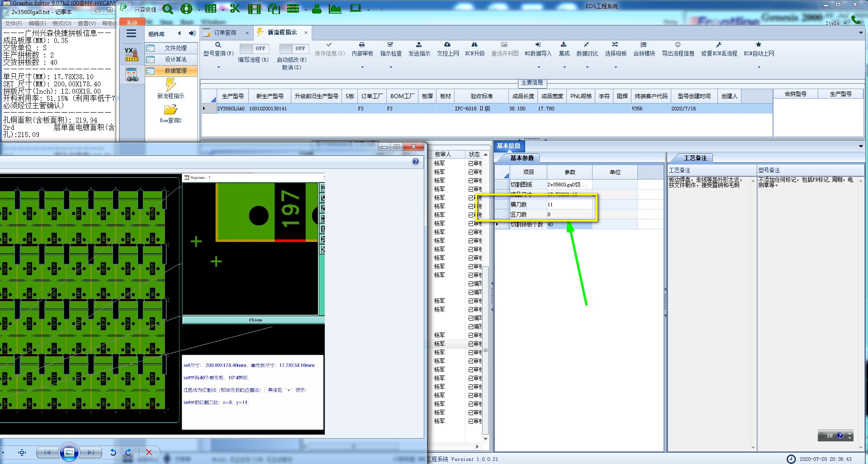Image resolution: width=868 pixels, height=464 pixels.
Task: Click the calculator sidebar icon
Action: pyautogui.click(x=132, y=75)
